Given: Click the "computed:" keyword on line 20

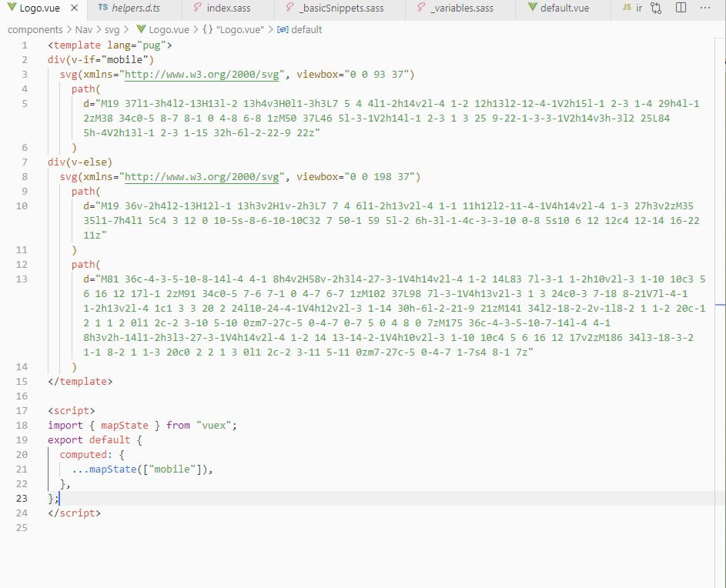Looking at the screenshot, I should click(85, 455).
